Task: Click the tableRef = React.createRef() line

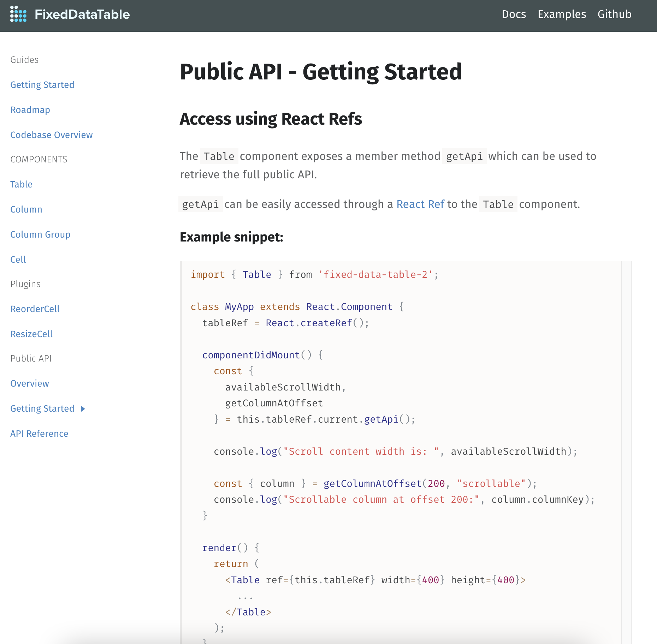Action: click(285, 323)
